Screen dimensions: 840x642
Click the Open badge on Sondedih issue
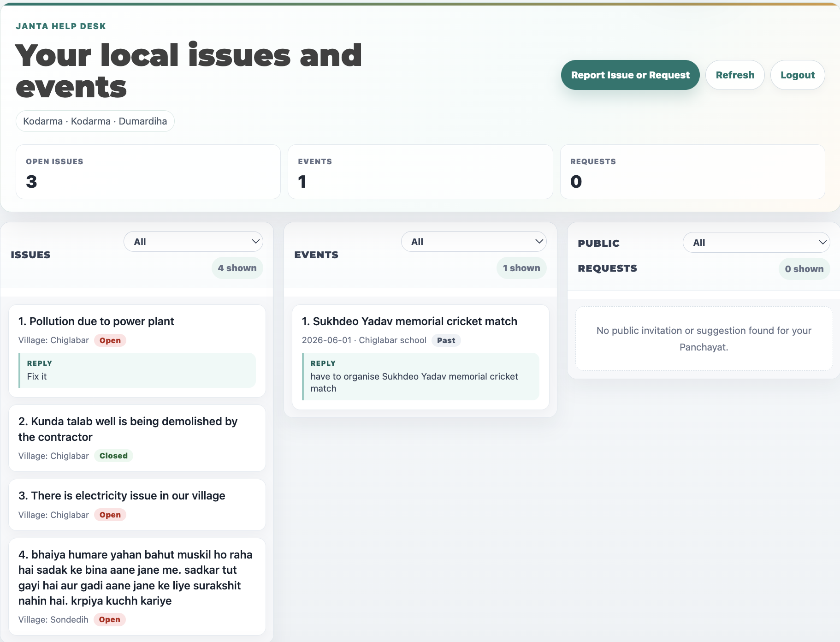pyautogui.click(x=110, y=619)
